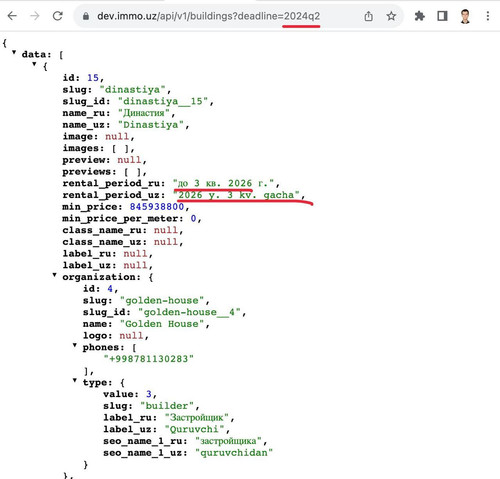Screen dimensions: 500x479
Task: Click the data key
Action: coord(34,54)
